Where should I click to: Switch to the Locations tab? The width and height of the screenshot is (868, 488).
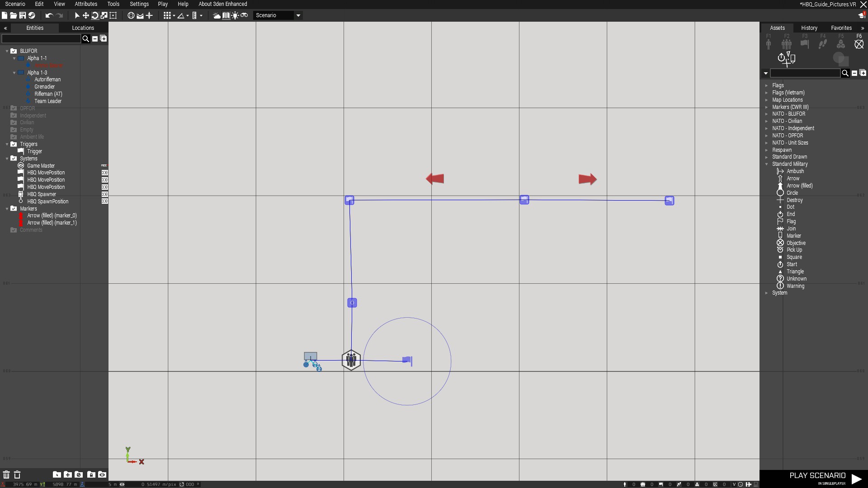(x=83, y=28)
